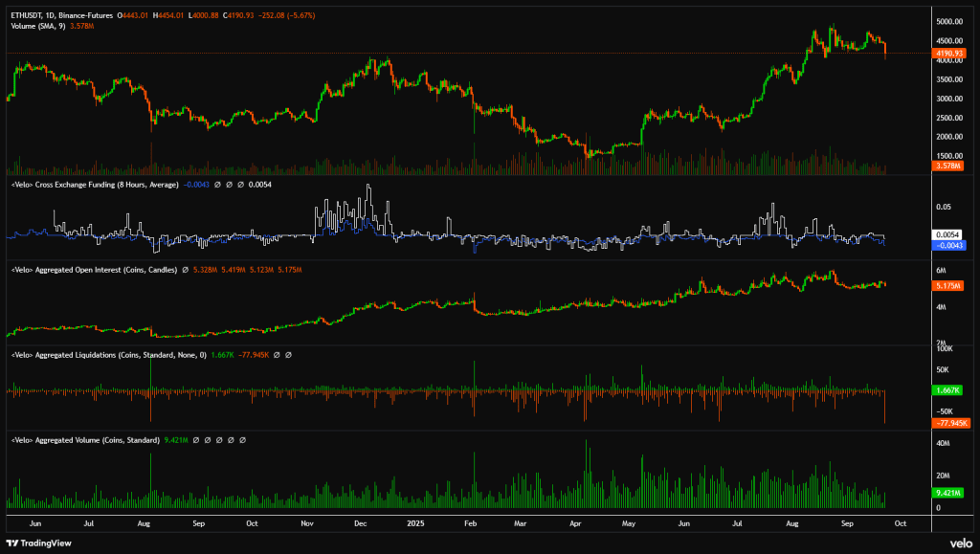Click the Feb label on the time axis
Image resolution: width=980 pixels, height=554 pixels.
coord(472,523)
